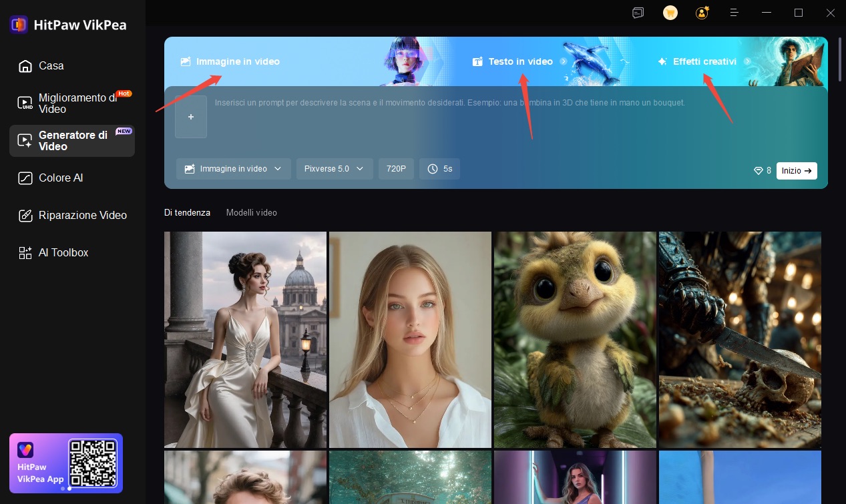Screen dimensions: 846x504
Task: Open the Casa section in the sidebar
Action: pyautogui.click(x=51, y=66)
